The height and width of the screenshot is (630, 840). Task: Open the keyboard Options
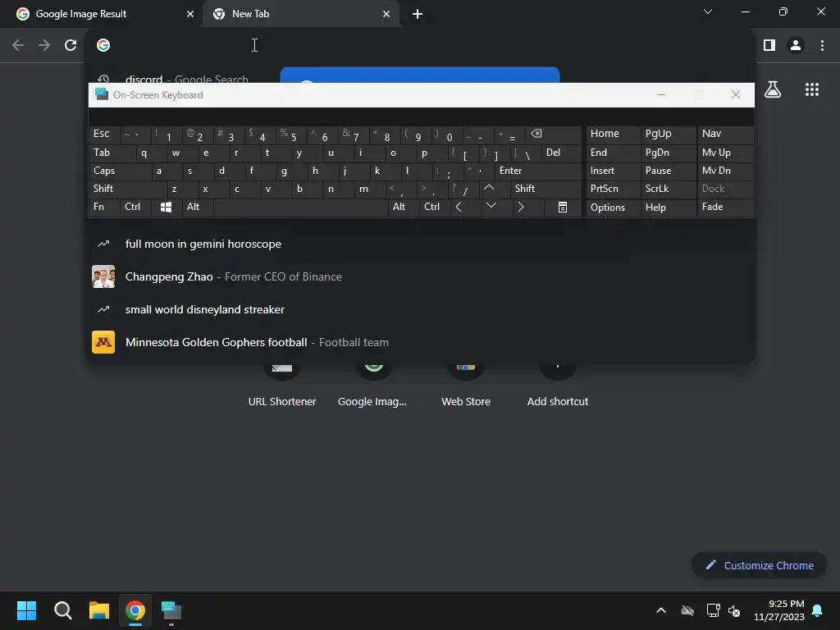[613, 208]
